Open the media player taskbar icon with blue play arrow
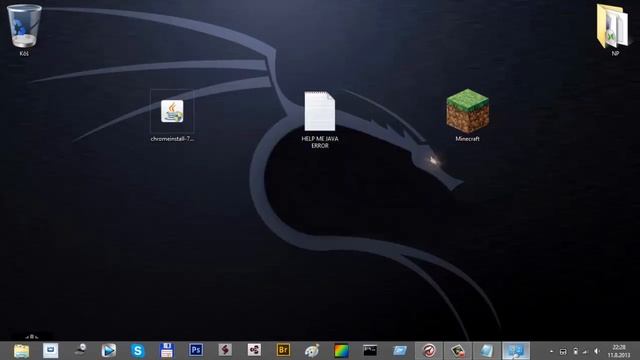The image size is (640, 360). point(109,351)
